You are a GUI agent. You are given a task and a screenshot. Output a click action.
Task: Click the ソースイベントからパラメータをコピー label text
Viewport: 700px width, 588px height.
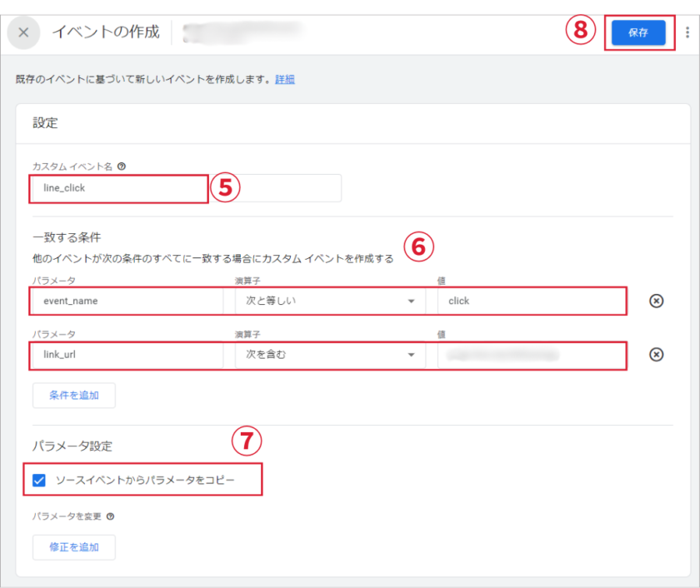(145, 481)
